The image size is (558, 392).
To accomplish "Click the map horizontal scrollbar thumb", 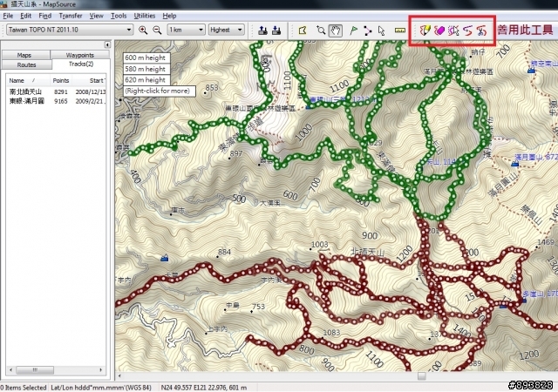I will coord(422,376).
